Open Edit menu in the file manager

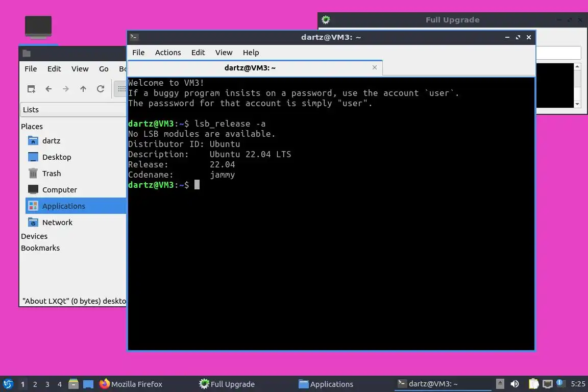click(54, 68)
